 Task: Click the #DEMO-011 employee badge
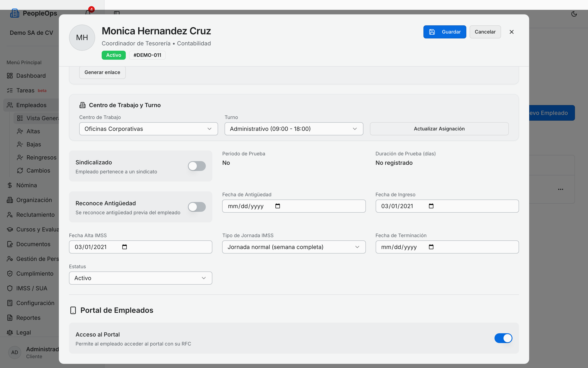[x=147, y=55]
